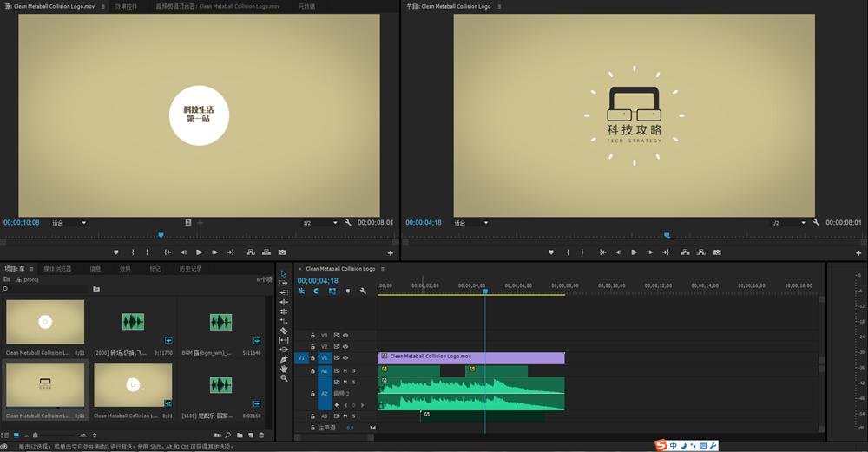Activate the Zoom tool magnifier
This screenshot has height=452, width=868.
tap(284, 378)
